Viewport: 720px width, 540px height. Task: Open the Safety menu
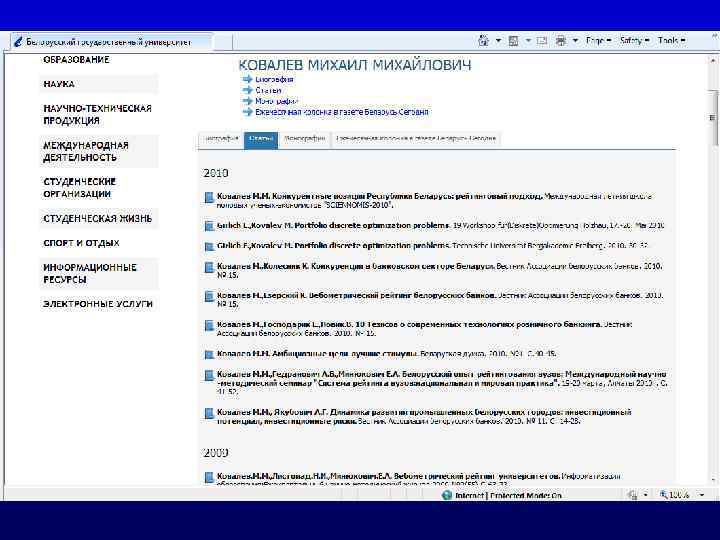tap(635, 41)
